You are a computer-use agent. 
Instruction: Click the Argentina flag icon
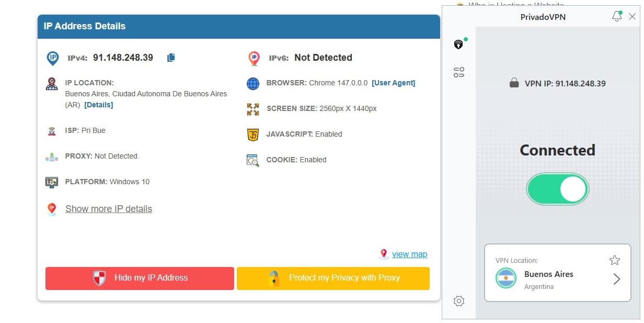(x=506, y=278)
